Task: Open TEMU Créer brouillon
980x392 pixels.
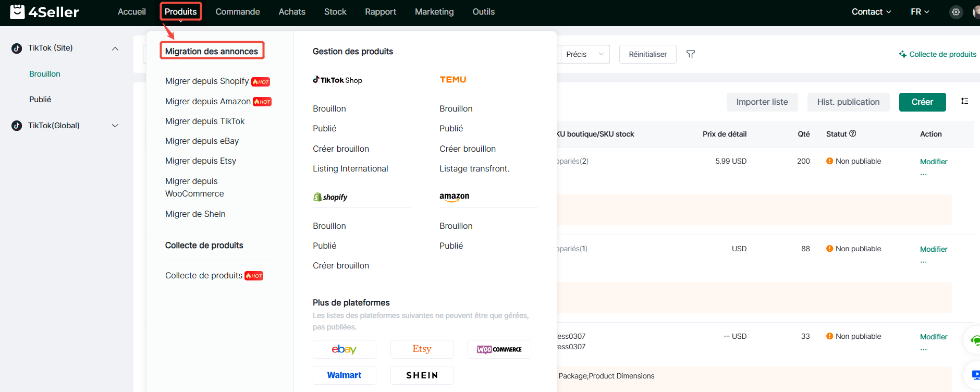Action: pos(468,149)
